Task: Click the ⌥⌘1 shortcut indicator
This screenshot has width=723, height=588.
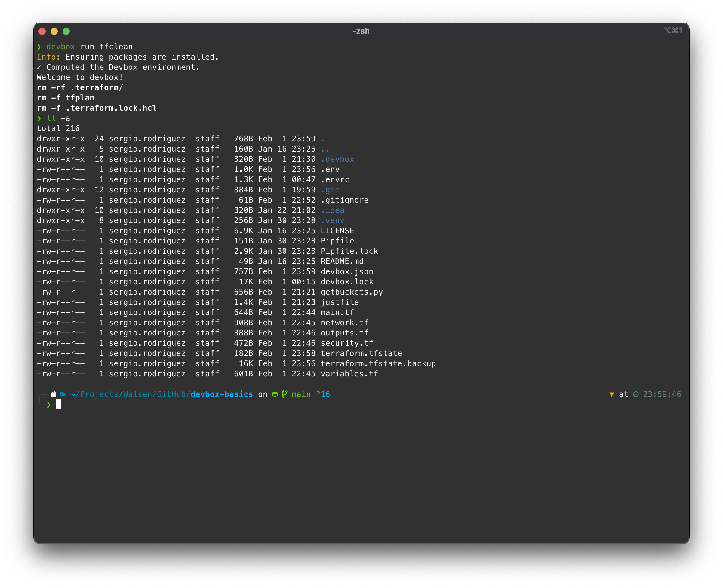Action: click(673, 30)
